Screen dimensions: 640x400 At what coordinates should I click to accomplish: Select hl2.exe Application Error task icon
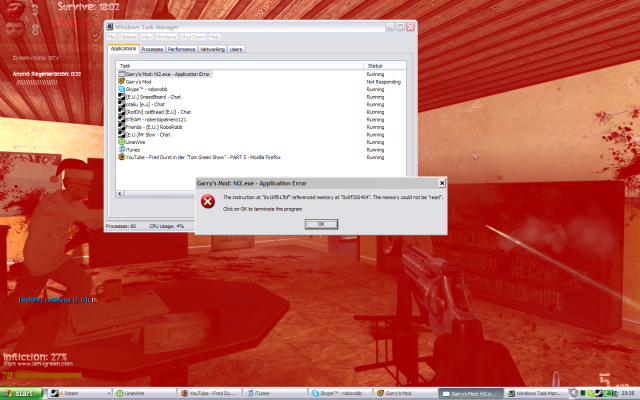(122, 74)
